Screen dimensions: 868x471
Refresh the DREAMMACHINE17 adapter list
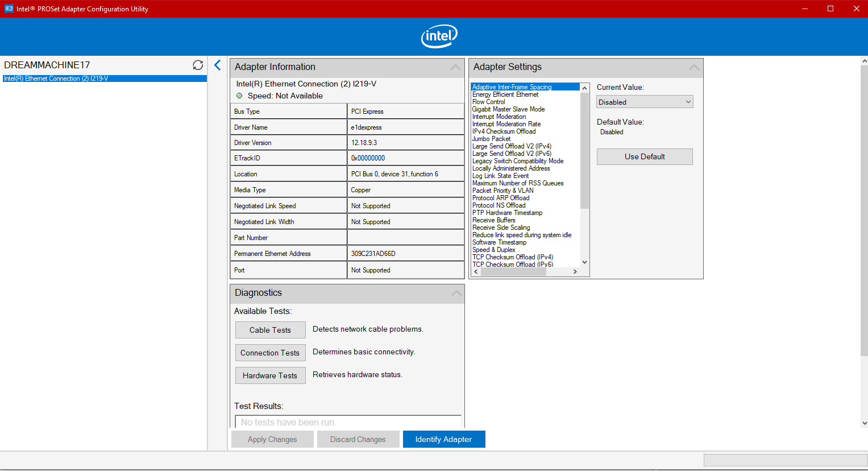[198, 65]
